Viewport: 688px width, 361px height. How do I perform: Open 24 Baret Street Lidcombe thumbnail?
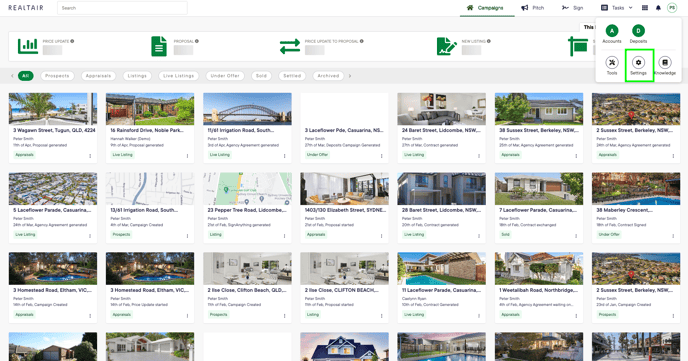coord(441,109)
